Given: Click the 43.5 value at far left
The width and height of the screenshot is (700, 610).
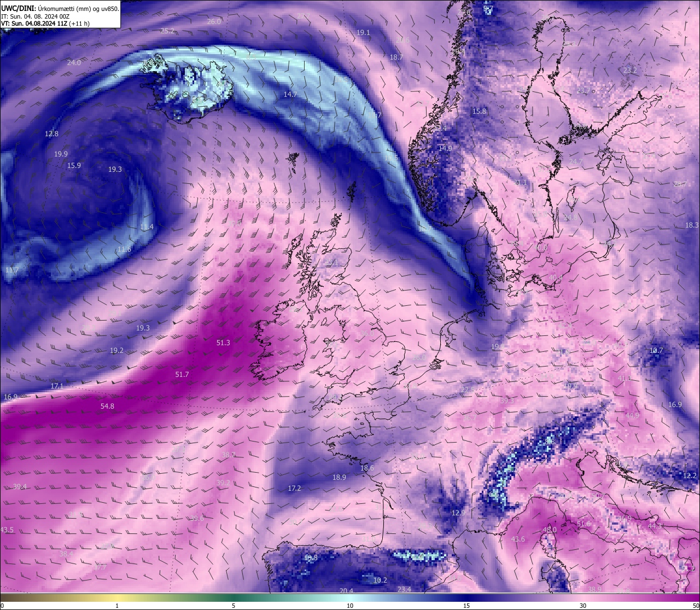Looking at the screenshot, I should pyautogui.click(x=7, y=530).
